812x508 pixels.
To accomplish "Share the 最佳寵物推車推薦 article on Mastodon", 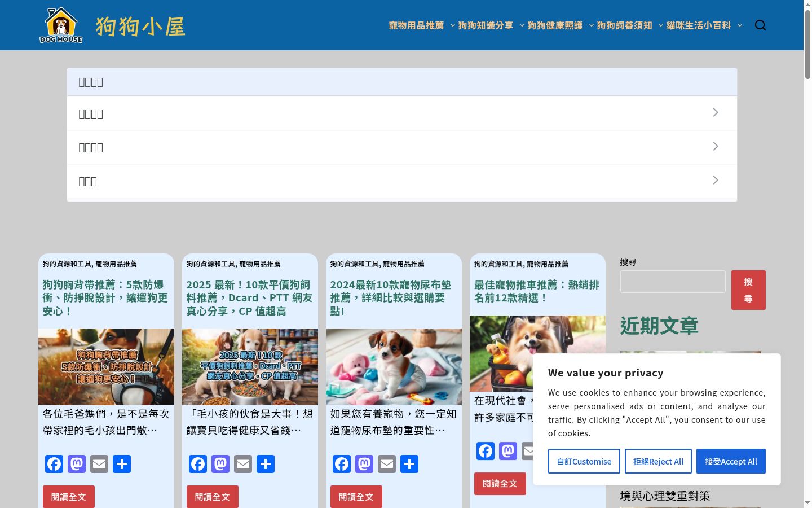I will [x=508, y=451].
